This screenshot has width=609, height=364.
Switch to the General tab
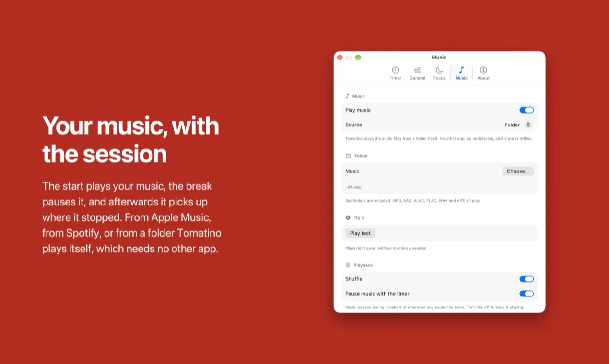417,73
